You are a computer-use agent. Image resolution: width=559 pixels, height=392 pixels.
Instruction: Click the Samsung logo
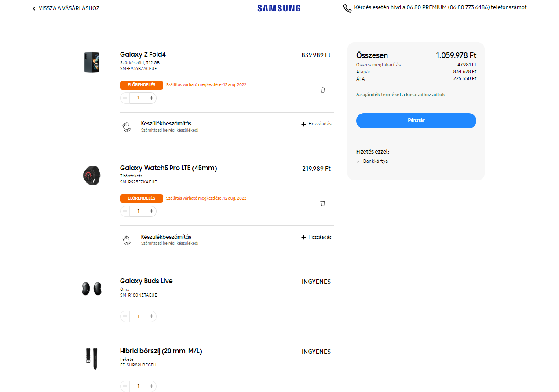(279, 8)
